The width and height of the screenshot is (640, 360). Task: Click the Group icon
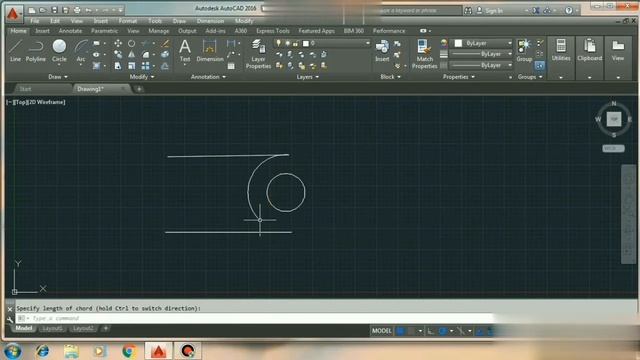pos(524,51)
